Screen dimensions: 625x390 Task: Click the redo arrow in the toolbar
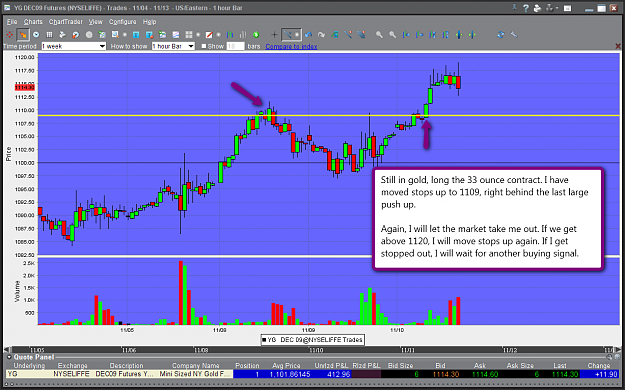point(321,35)
